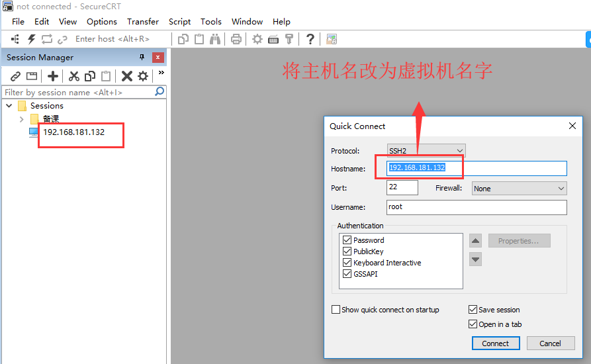This screenshot has width=591, height=364.
Task: Click the Quick Connect lightning bolt icon
Action: tap(31, 39)
